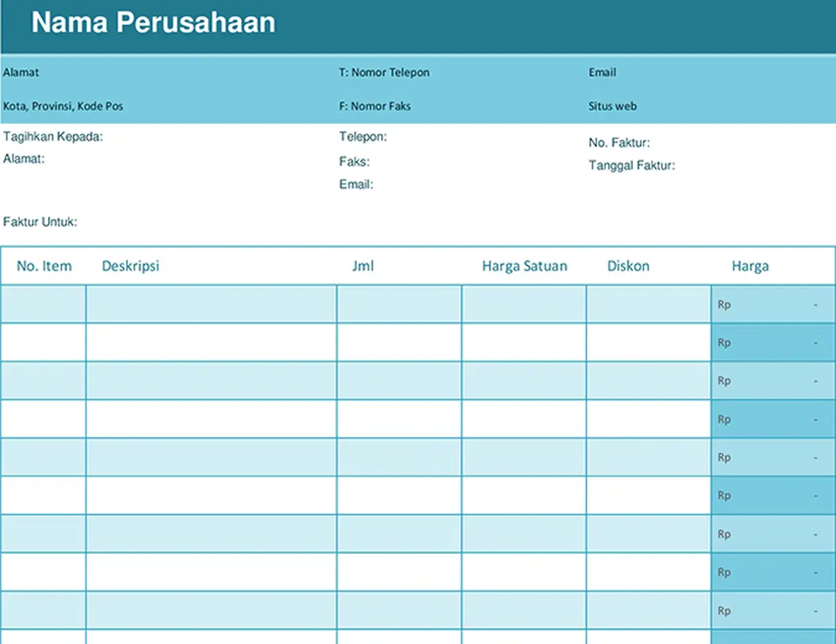Click the first row's No. Item cell
Viewport: 836px width, 644px height.
pyautogui.click(x=43, y=303)
